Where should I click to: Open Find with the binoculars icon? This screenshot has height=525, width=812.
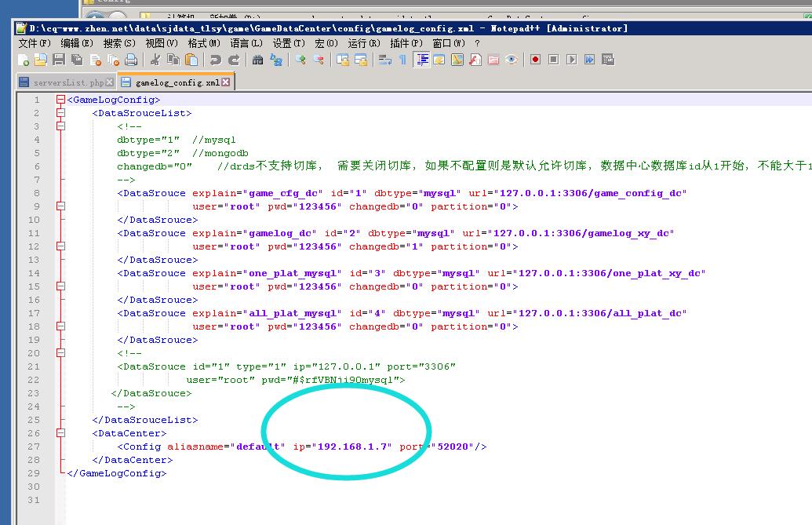pos(258,60)
